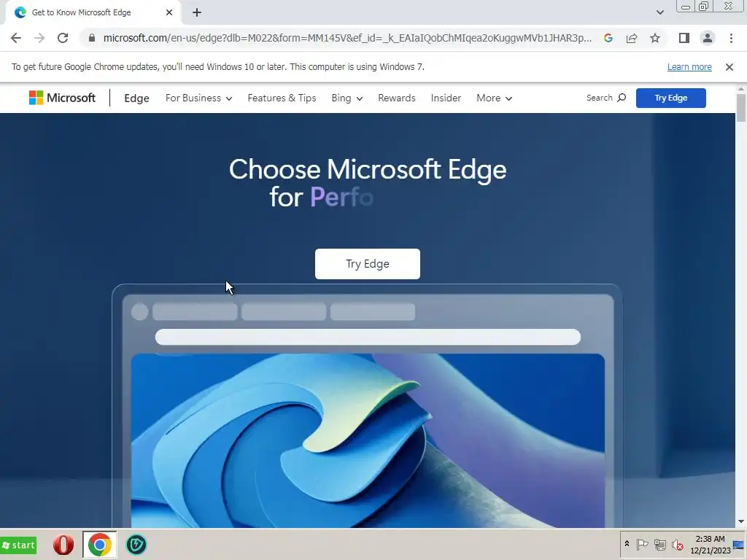This screenshot has width=747, height=560.
Task: Click the Microsoft logo
Action: [62, 98]
